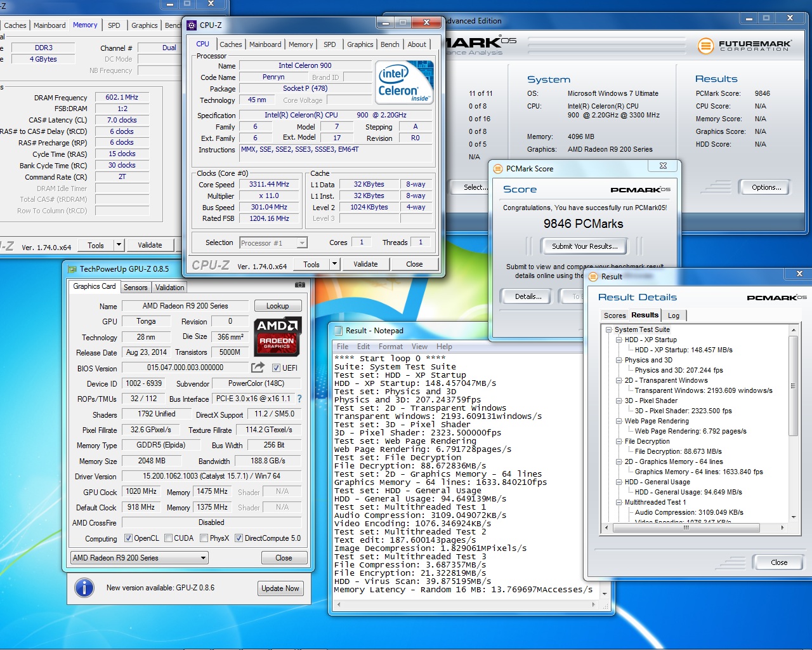
Task: Collapse the File Decryption node
Action: pos(619,442)
